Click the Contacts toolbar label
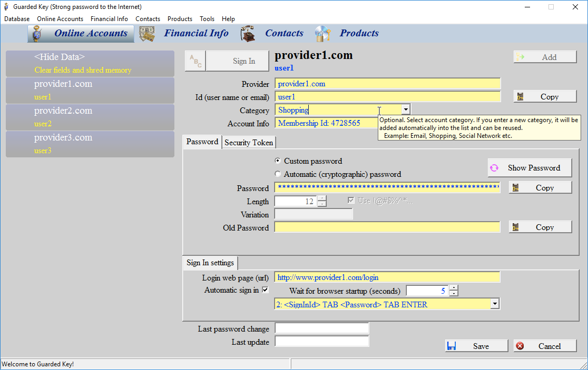Screen dimensions: 588x370 (x=284, y=33)
